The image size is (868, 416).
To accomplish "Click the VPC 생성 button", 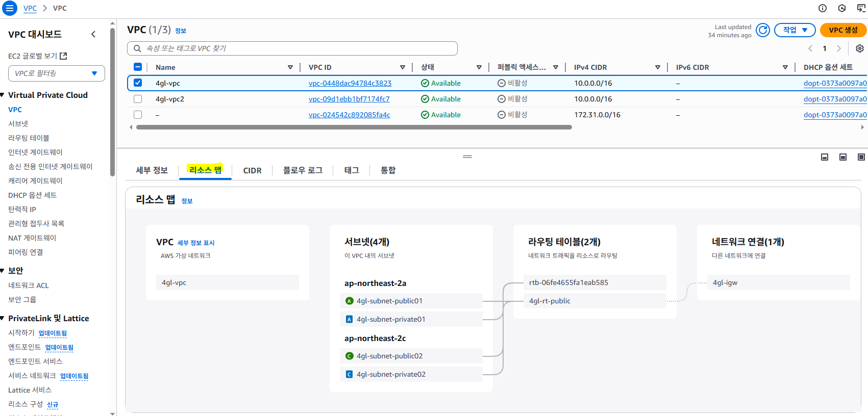I will point(844,30).
